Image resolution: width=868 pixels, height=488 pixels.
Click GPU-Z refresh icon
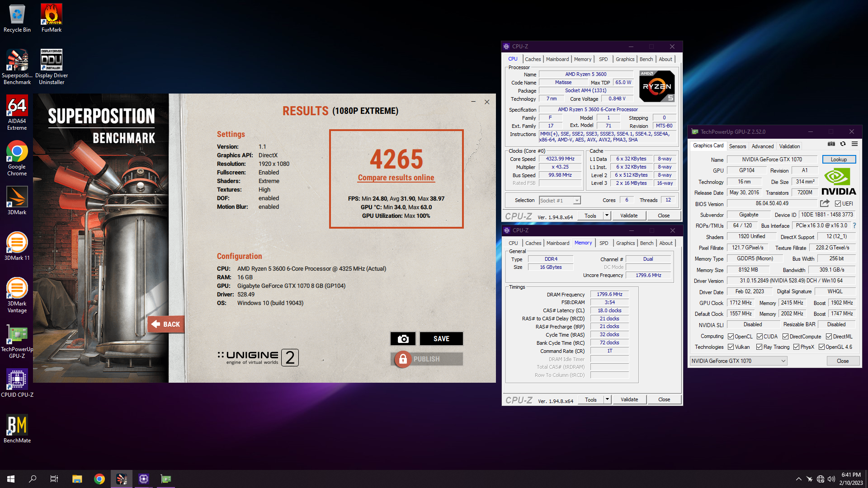[x=843, y=144]
